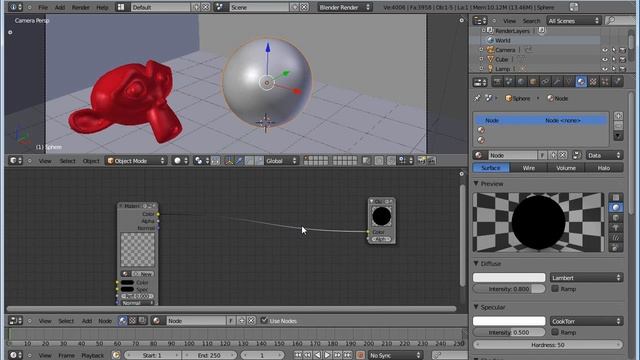Pin the properties context with pushpin icon
This screenshot has width=640, height=360.
click(x=477, y=98)
